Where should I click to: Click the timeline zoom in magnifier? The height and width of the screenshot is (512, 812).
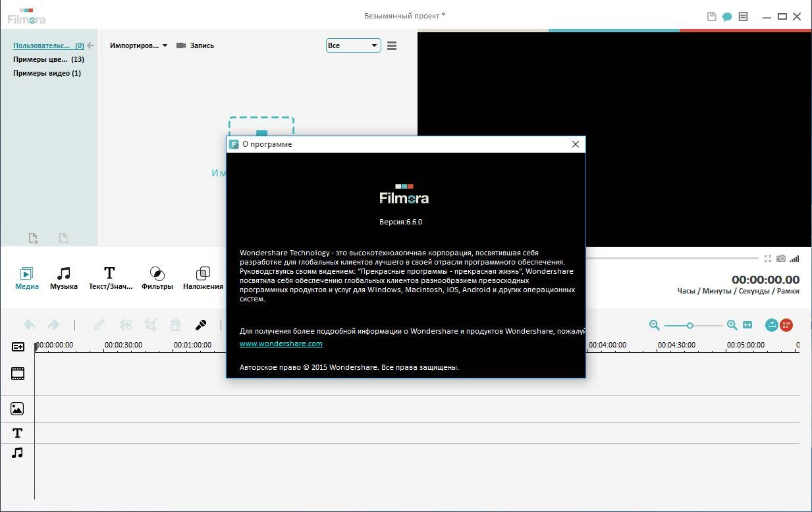click(732, 325)
